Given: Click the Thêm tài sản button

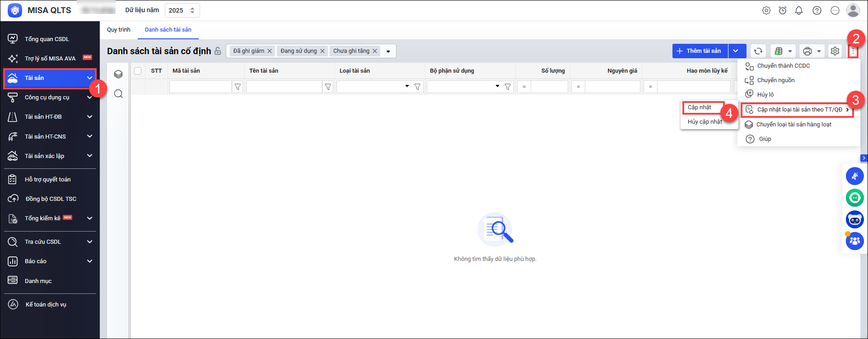Looking at the screenshot, I should click(x=700, y=51).
